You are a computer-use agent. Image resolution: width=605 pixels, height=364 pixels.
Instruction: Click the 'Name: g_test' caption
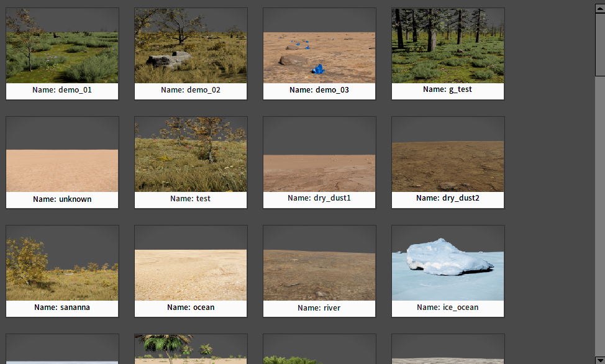pos(448,89)
